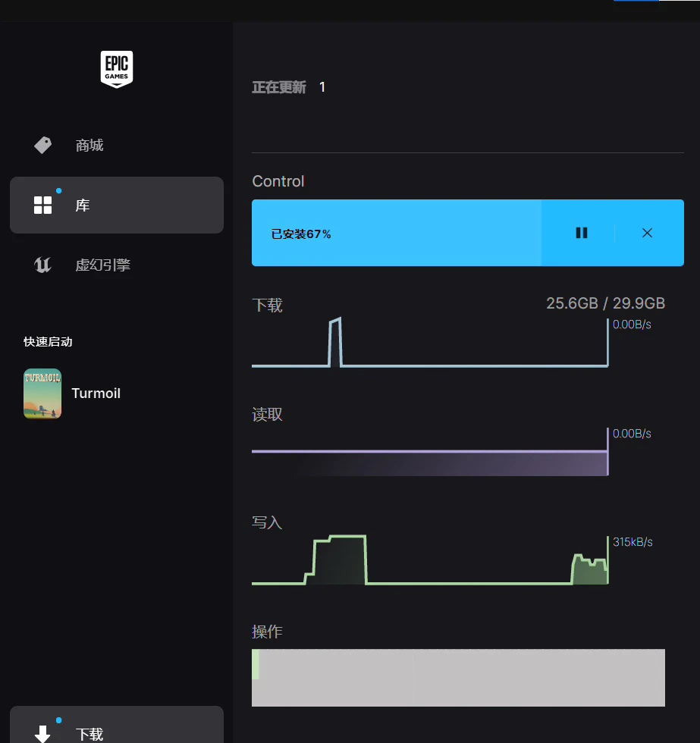Click the download arrow icon
The image size is (700, 743).
point(42,734)
